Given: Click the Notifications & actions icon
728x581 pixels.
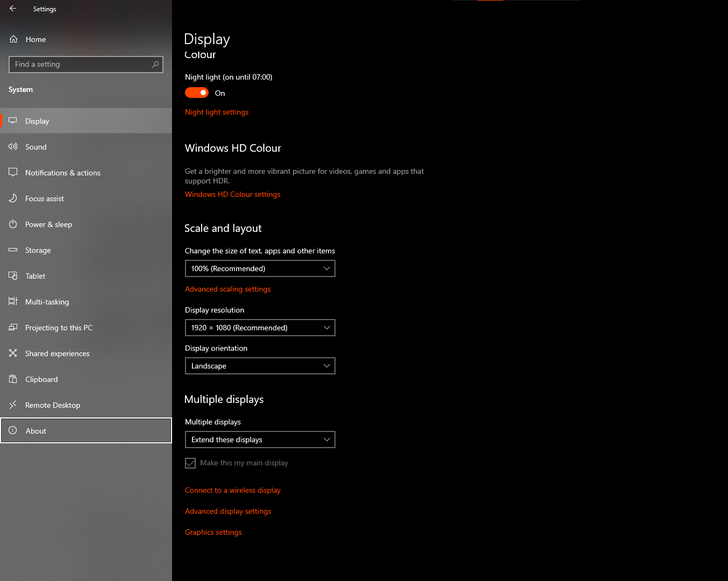Looking at the screenshot, I should pyautogui.click(x=13, y=172).
